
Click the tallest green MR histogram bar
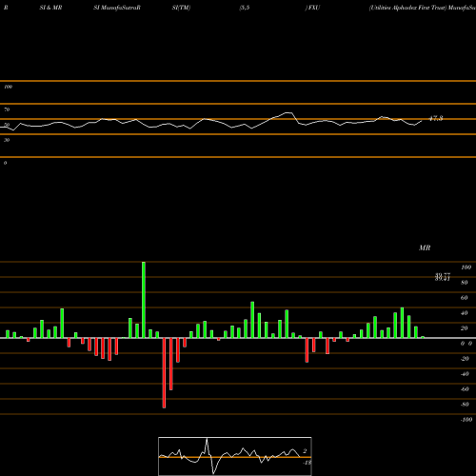click(144, 300)
